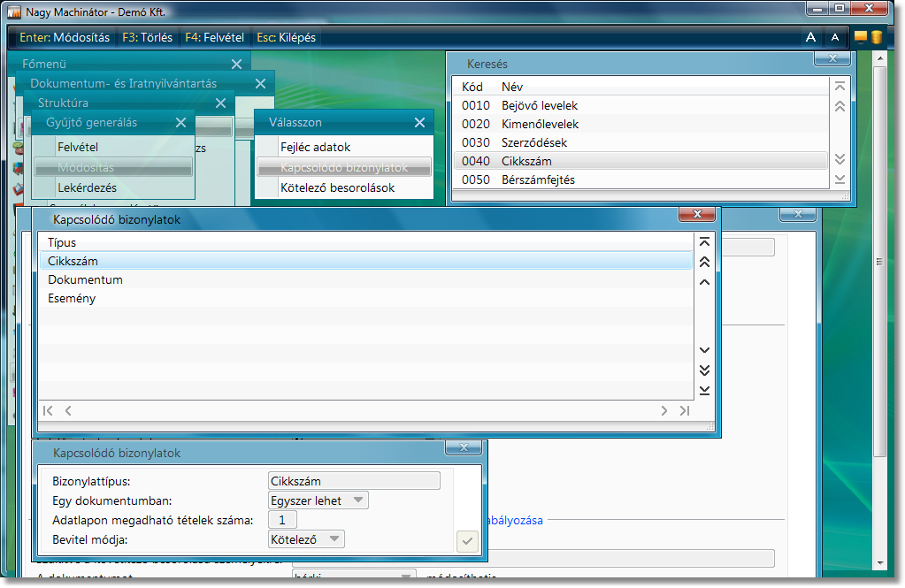
Task: Click 'F4: Felvétel' in the top toolbar
Action: click(x=214, y=38)
